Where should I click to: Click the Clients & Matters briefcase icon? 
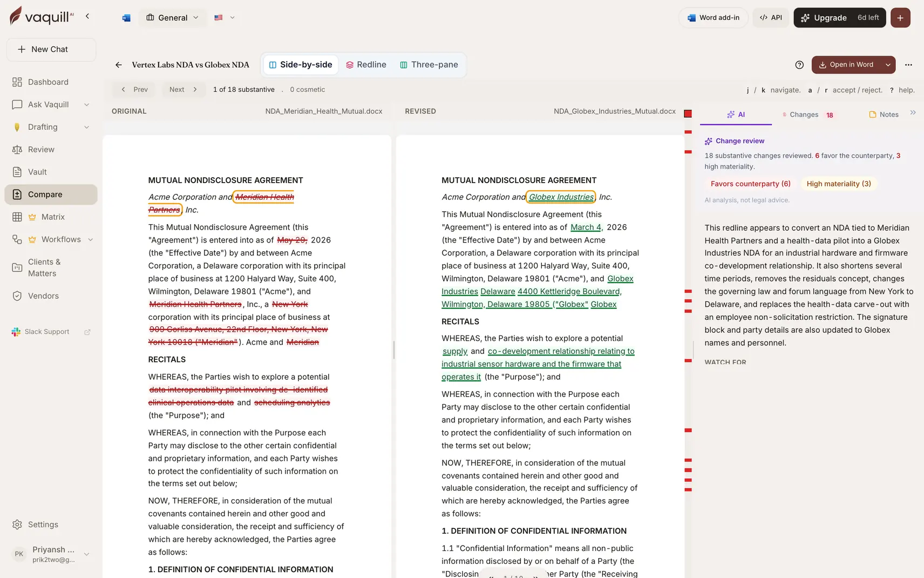(x=17, y=267)
